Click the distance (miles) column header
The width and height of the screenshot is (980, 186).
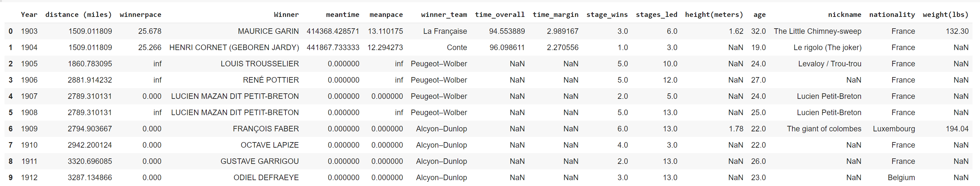tap(78, 14)
